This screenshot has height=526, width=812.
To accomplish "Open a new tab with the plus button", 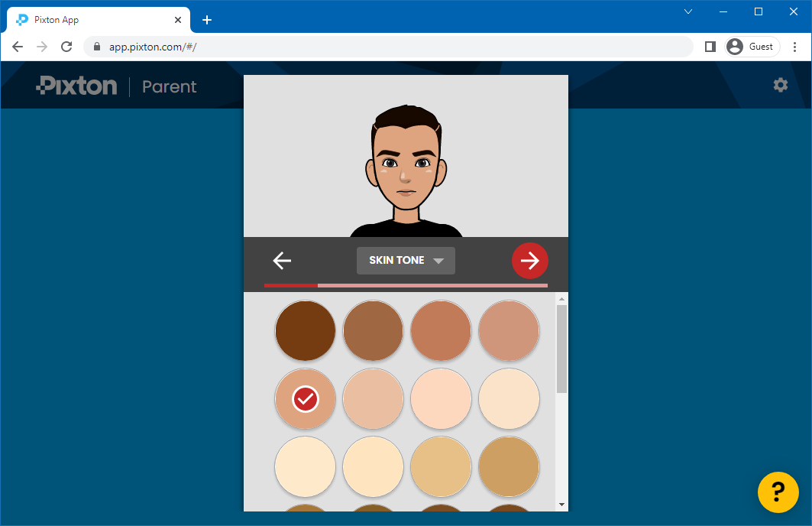I will point(206,20).
